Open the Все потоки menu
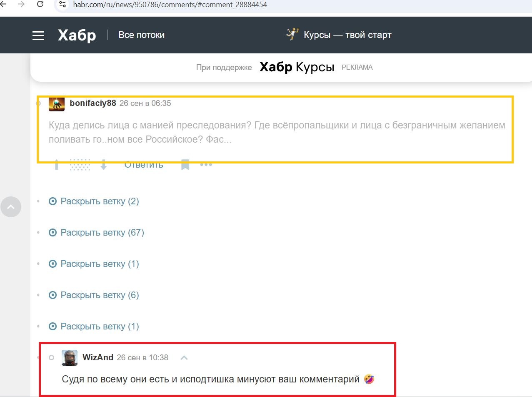The width and height of the screenshot is (532, 397). [141, 35]
